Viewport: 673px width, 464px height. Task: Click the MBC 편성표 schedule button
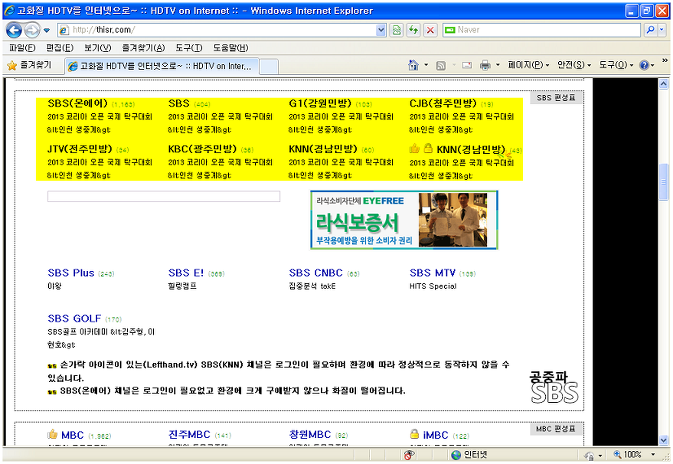click(556, 429)
